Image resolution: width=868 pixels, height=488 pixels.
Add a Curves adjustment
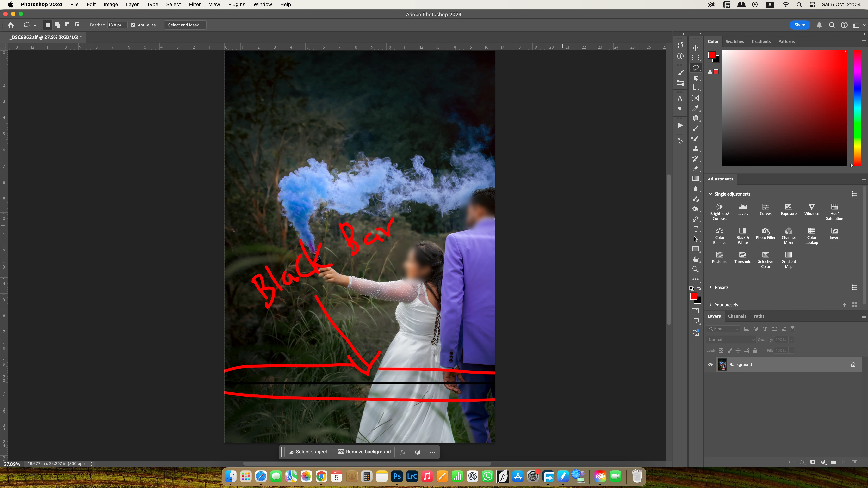point(765,209)
